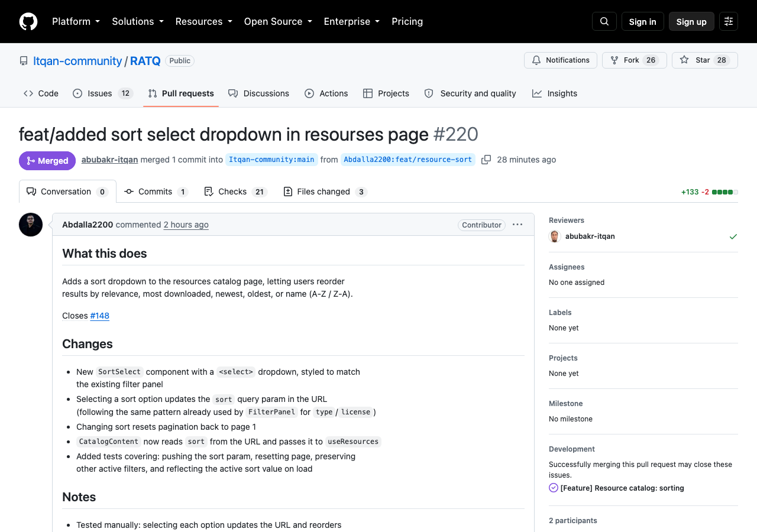Viewport: 757px width, 532px height.
Task: Click the 'Changes' heading
Action: click(x=88, y=344)
